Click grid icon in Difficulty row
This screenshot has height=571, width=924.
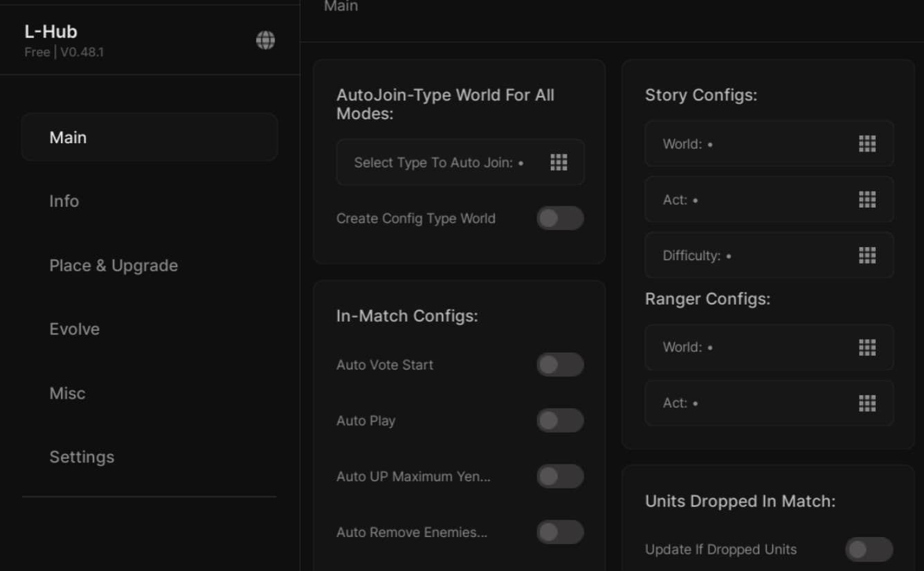[x=867, y=255]
